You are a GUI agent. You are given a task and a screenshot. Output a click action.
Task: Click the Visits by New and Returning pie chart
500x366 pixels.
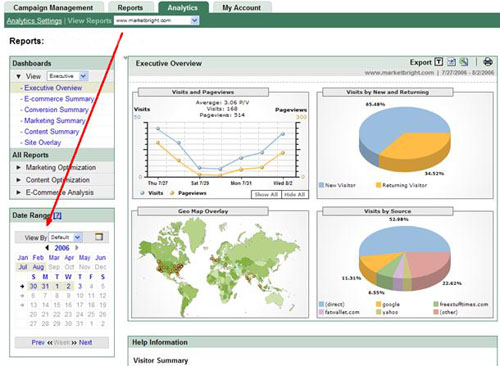pos(405,140)
